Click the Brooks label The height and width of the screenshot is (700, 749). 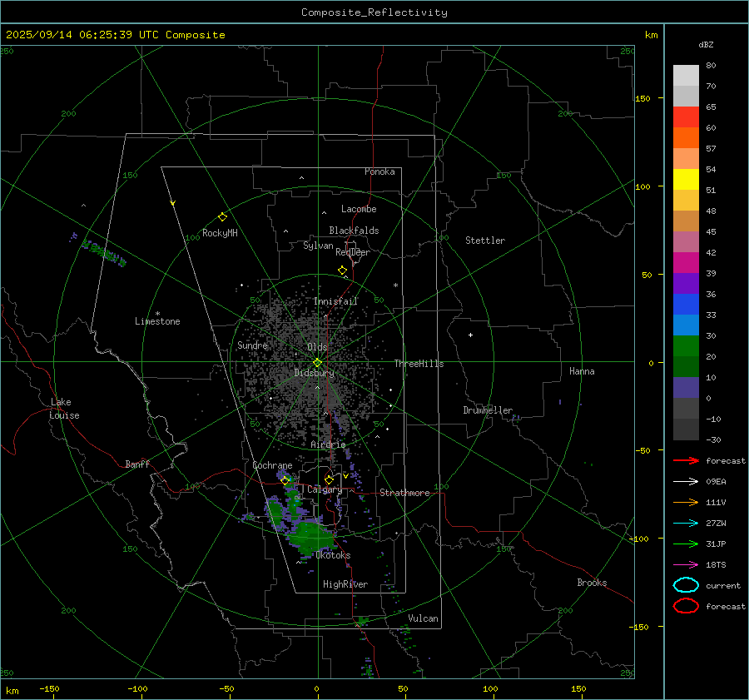592,583
